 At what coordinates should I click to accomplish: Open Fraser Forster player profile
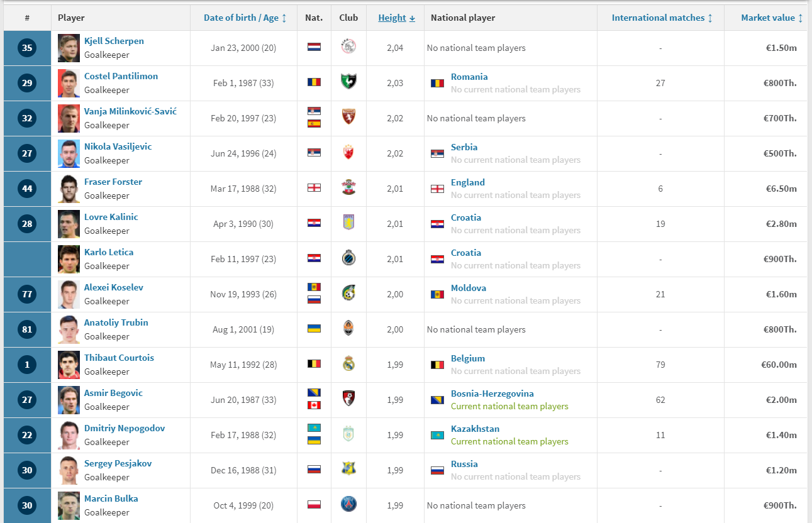pyautogui.click(x=113, y=182)
